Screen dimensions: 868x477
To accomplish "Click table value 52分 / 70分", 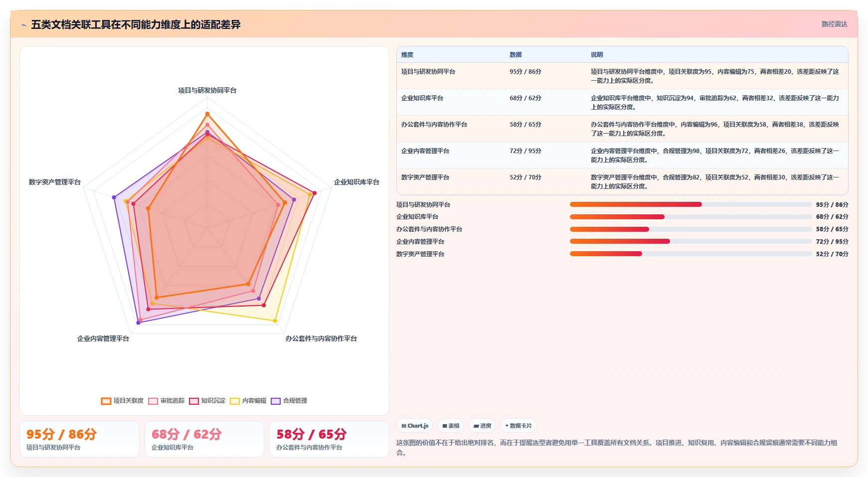I will pos(525,177).
